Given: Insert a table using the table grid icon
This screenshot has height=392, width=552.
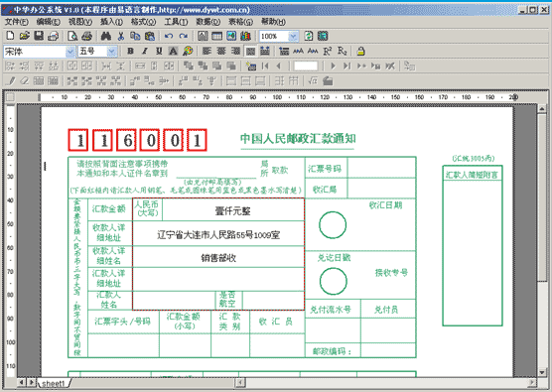Looking at the screenshot, I should [216, 36].
